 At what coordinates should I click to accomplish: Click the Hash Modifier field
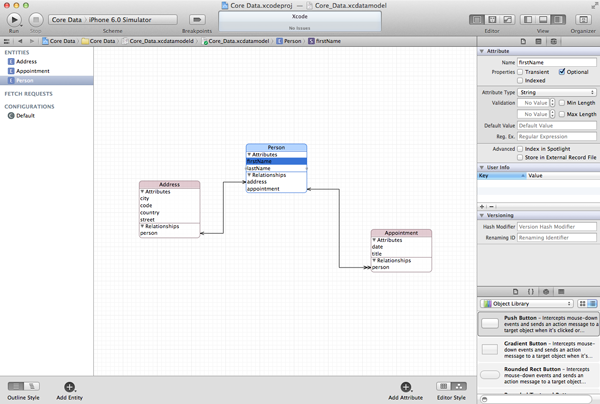557,227
